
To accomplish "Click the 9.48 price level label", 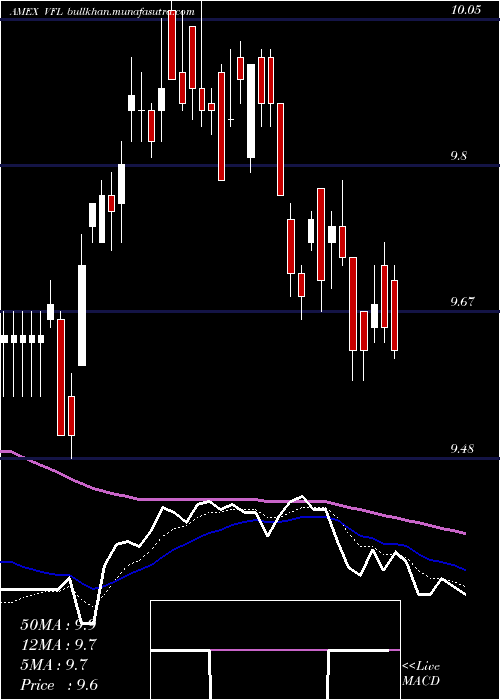I will (462, 449).
